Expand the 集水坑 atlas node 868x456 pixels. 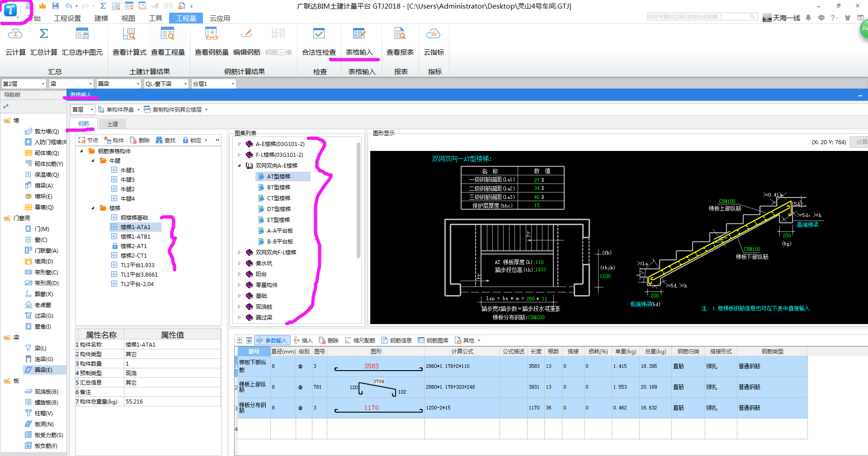pyautogui.click(x=239, y=263)
